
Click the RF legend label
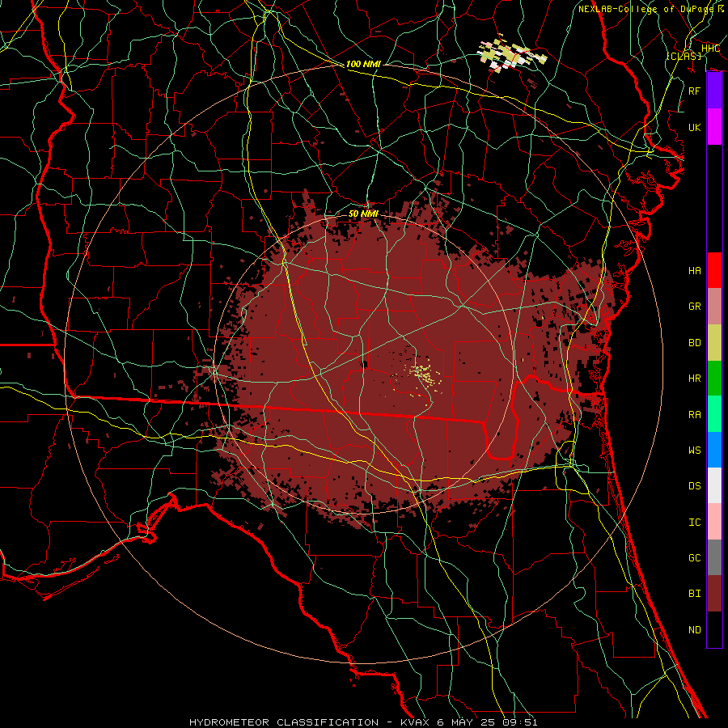(695, 91)
